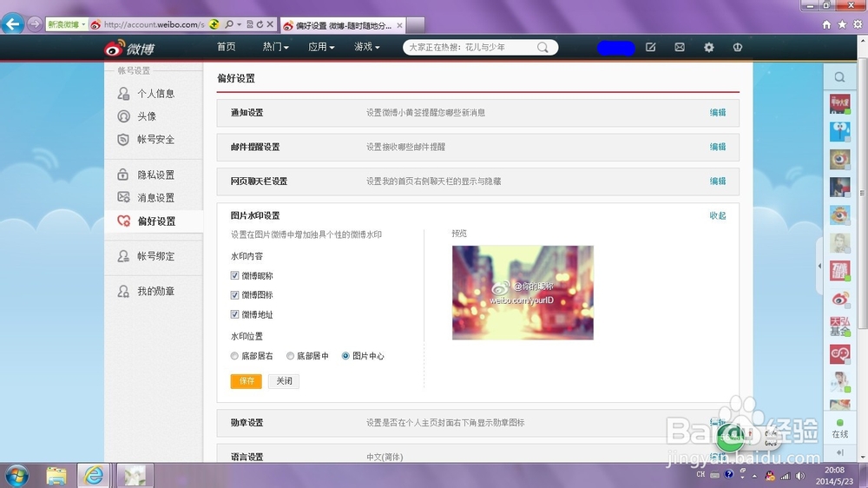Image resolution: width=868 pixels, height=488 pixels.
Task: Open 新浪微博 site dropdown in address bar
Action: pos(66,24)
